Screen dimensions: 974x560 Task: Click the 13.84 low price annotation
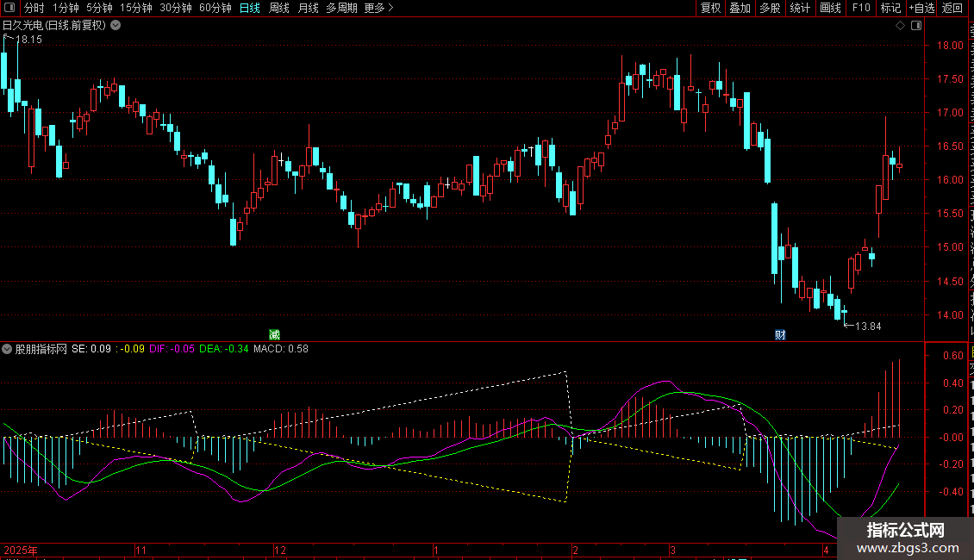click(868, 327)
